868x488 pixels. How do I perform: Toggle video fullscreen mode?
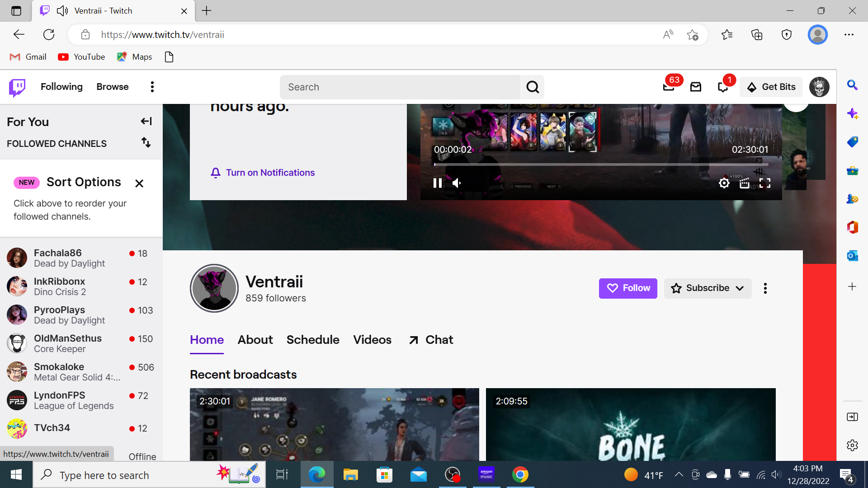765,183
